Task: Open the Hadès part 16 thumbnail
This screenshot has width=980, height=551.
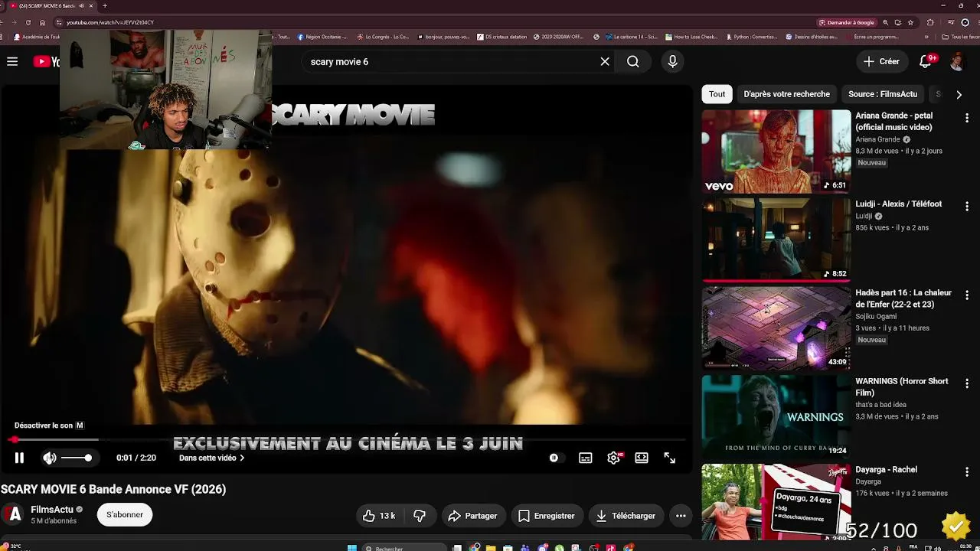Action: (776, 328)
